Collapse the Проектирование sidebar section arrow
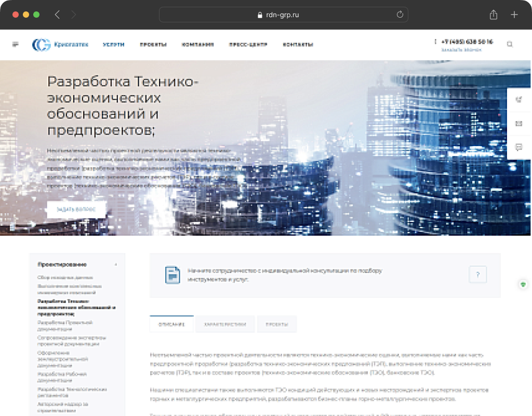532x416 pixels. (x=116, y=265)
